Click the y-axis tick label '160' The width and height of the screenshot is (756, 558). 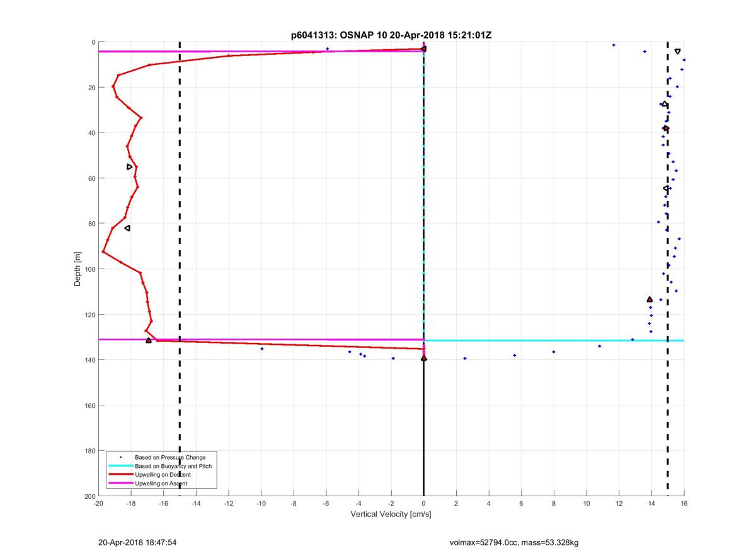tap(89, 405)
